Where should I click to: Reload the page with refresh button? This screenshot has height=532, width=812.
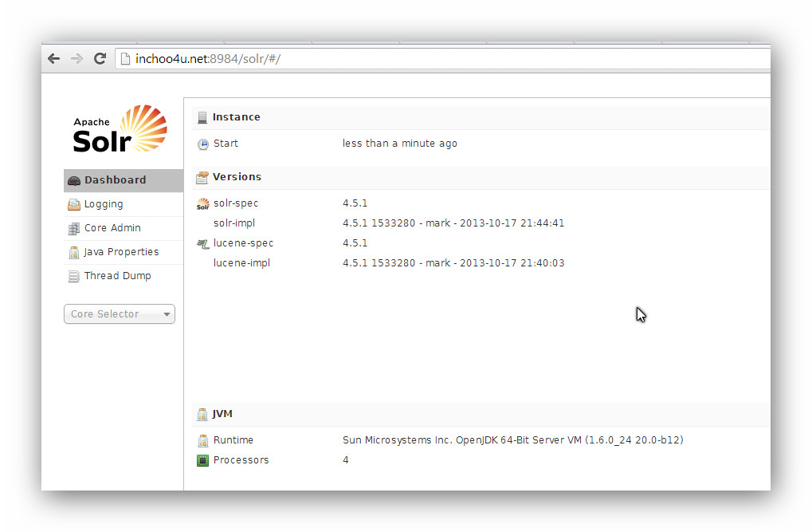(x=100, y=59)
